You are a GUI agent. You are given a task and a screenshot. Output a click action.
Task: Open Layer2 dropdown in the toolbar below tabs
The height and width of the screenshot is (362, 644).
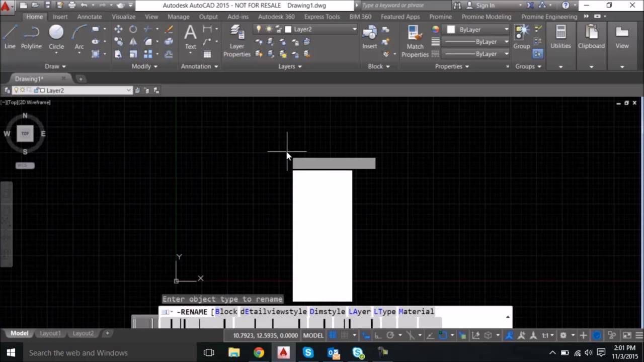[129, 90]
